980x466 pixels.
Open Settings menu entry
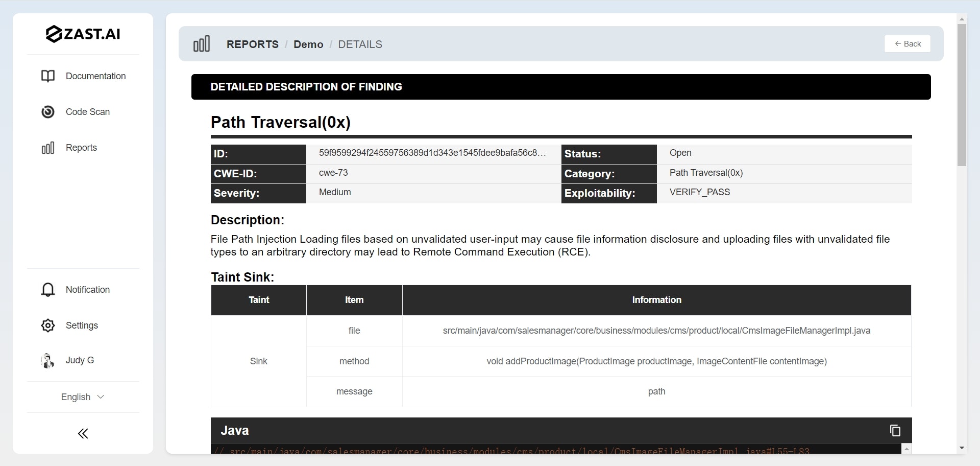83,325
